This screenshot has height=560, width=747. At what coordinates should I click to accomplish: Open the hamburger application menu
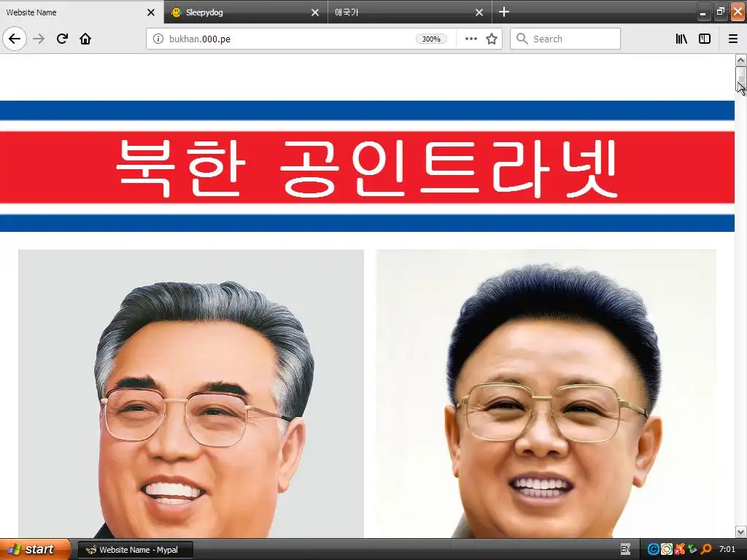coord(733,39)
